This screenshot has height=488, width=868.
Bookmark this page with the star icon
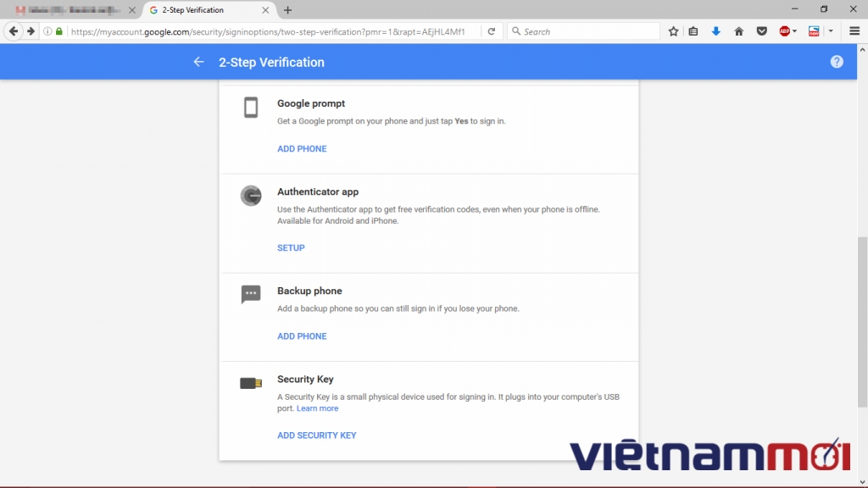(673, 31)
